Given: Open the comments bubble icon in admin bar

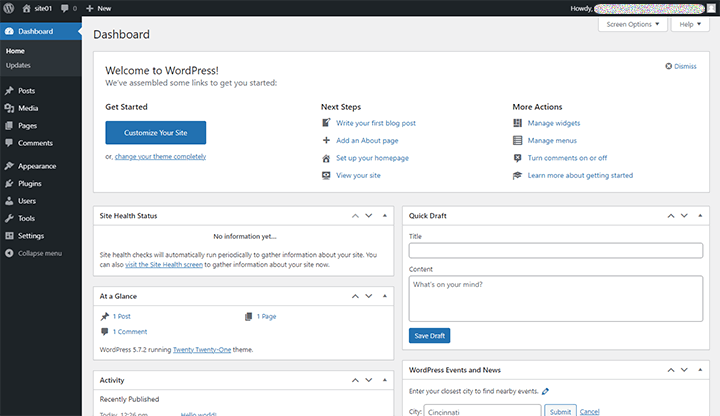Looking at the screenshot, I should coord(67,8).
